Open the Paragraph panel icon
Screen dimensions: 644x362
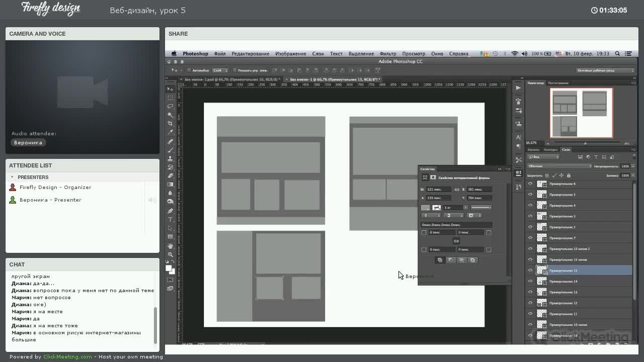pos(518,146)
